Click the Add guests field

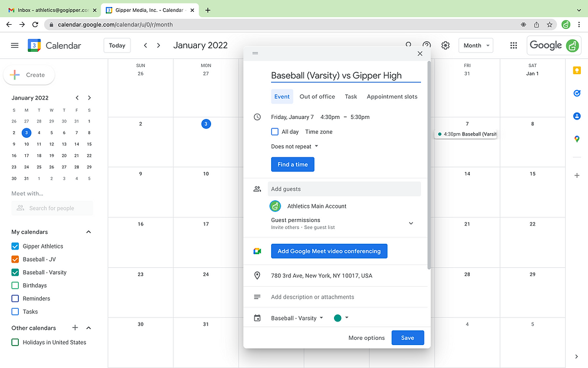[345, 188]
